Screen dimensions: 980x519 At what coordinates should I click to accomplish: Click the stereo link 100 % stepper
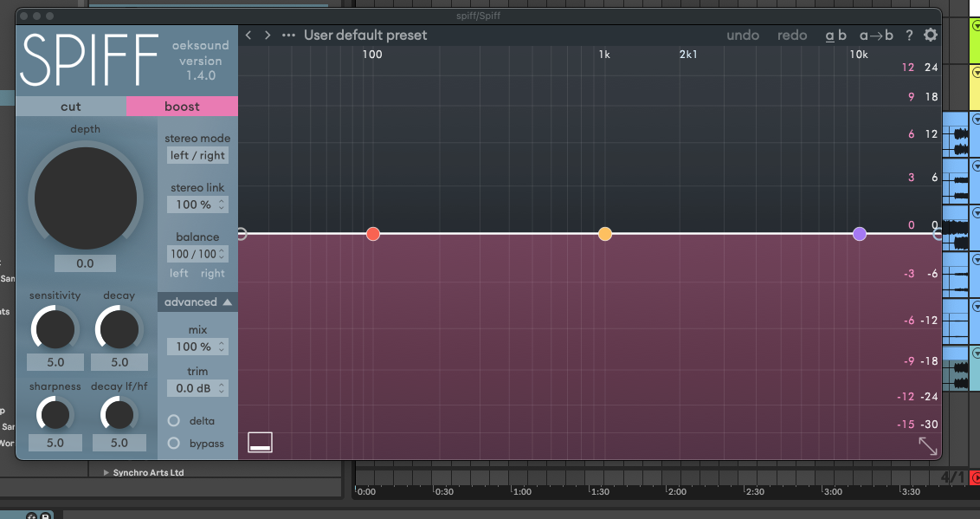pos(197,204)
